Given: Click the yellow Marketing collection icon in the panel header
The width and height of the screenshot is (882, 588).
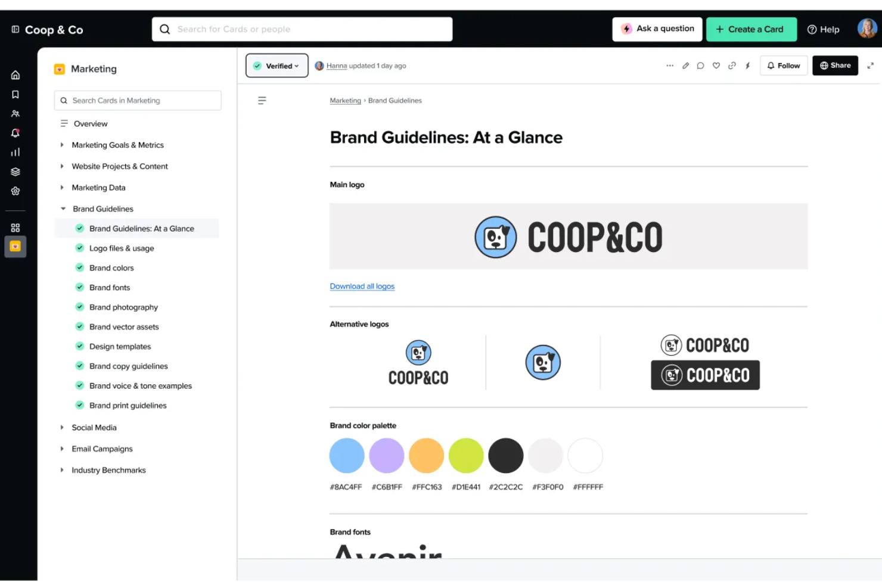Looking at the screenshot, I should (60, 69).
